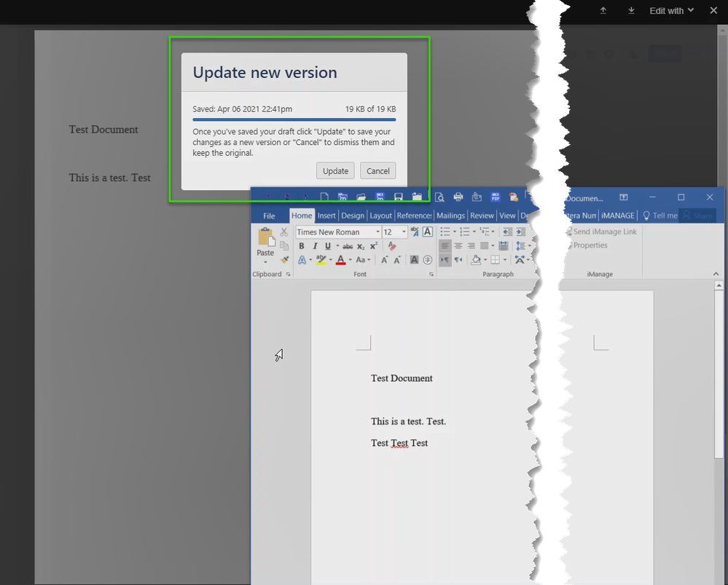The image size is (728, 585).
Task: Click the Print icon in the toolbar
Action: click(458, 197)
